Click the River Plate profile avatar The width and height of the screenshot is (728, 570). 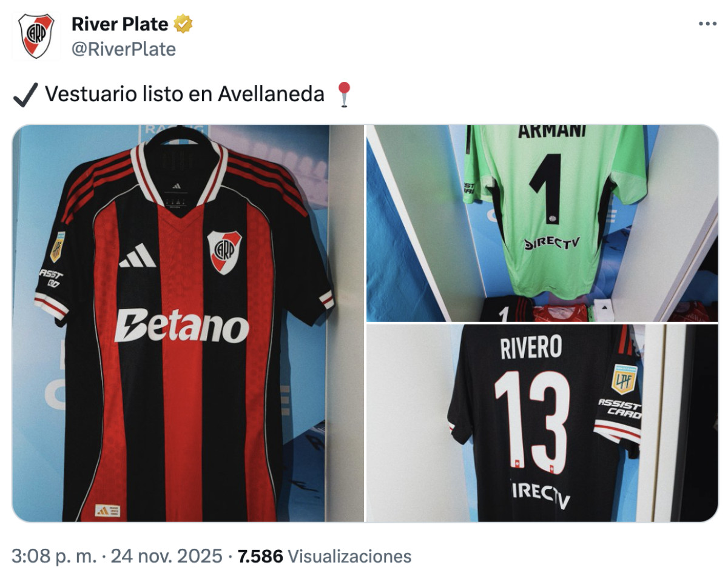[x=36, y=36]
